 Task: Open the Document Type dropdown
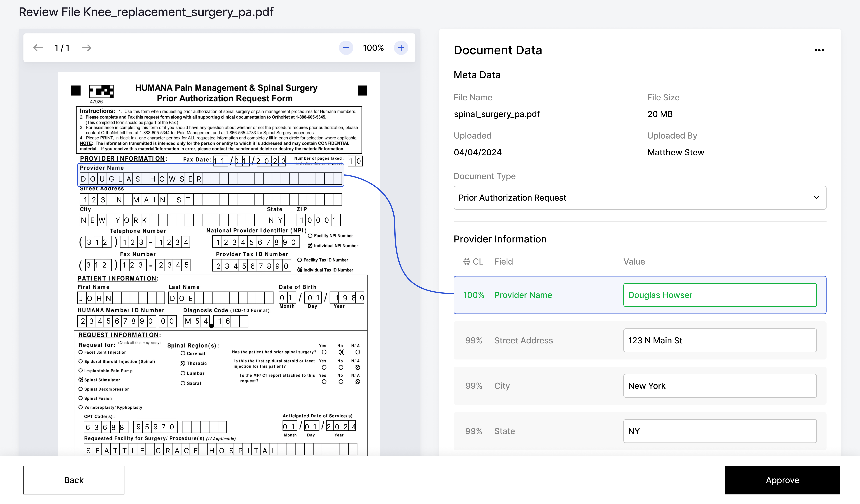(640, 198)
